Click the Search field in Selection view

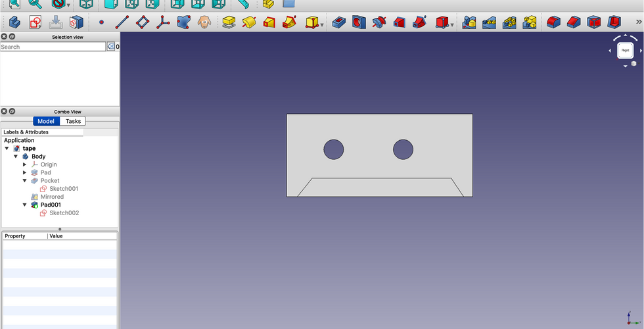[x=53, y=47]
